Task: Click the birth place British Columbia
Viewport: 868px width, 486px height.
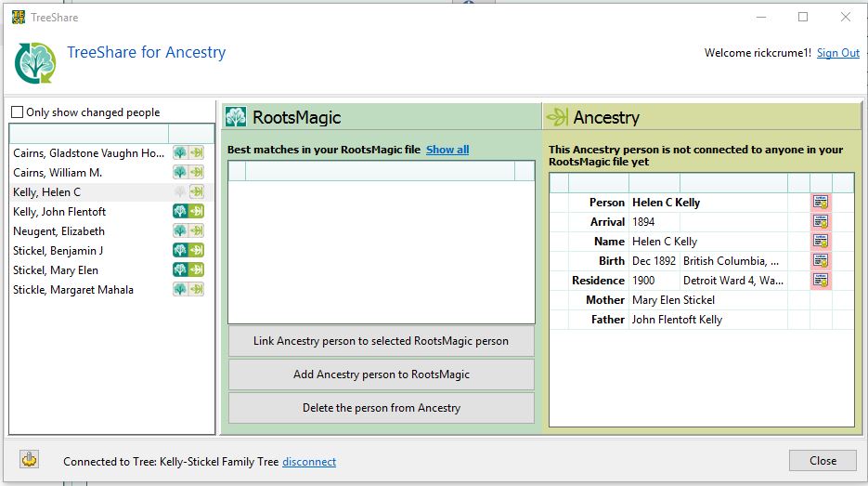Action: pyautogui.click(x=731, y=261)
